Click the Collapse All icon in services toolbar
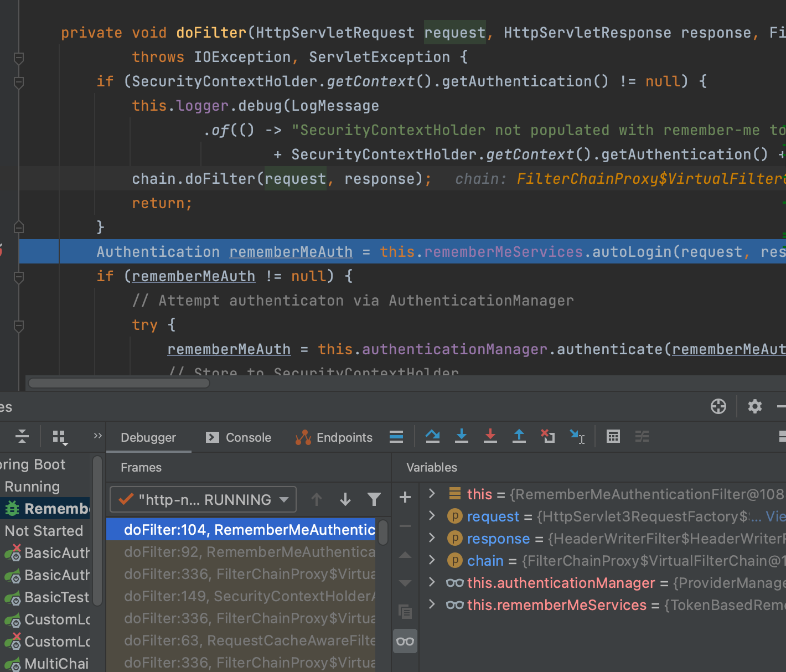Screen dimensions: 786x672 coord(22,436)
